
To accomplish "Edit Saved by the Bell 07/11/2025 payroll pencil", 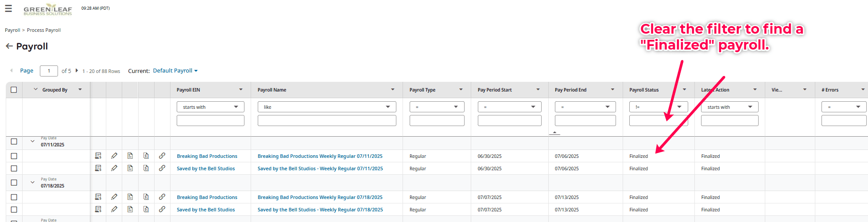I will 114,168.
